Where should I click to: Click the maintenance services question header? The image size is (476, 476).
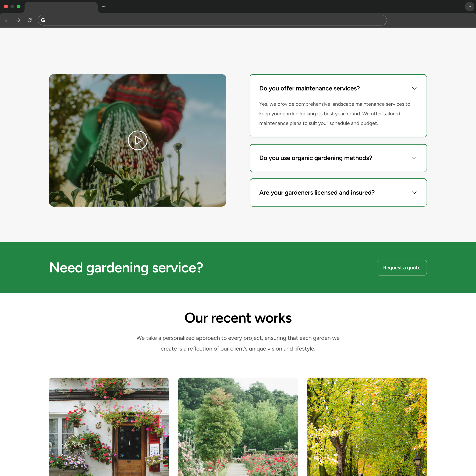coord(309,88)
